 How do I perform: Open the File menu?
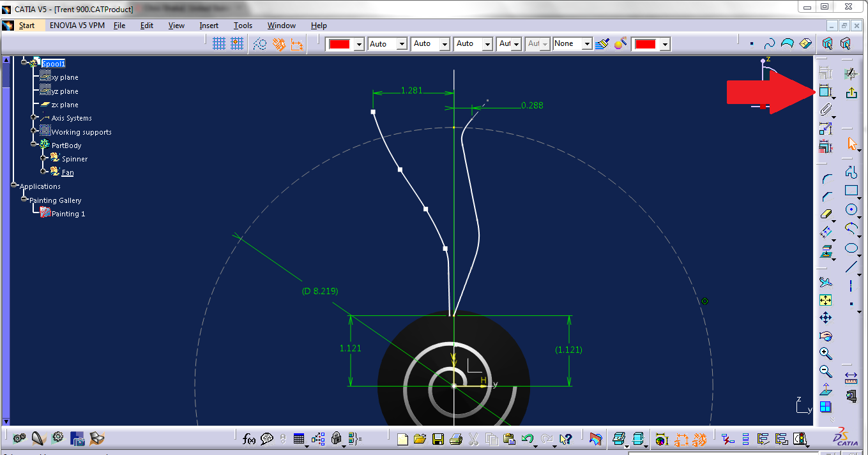(x=119, y=26)
